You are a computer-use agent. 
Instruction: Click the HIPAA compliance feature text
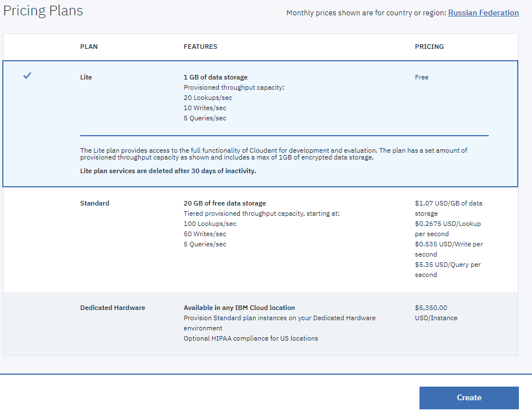point(251,338)
